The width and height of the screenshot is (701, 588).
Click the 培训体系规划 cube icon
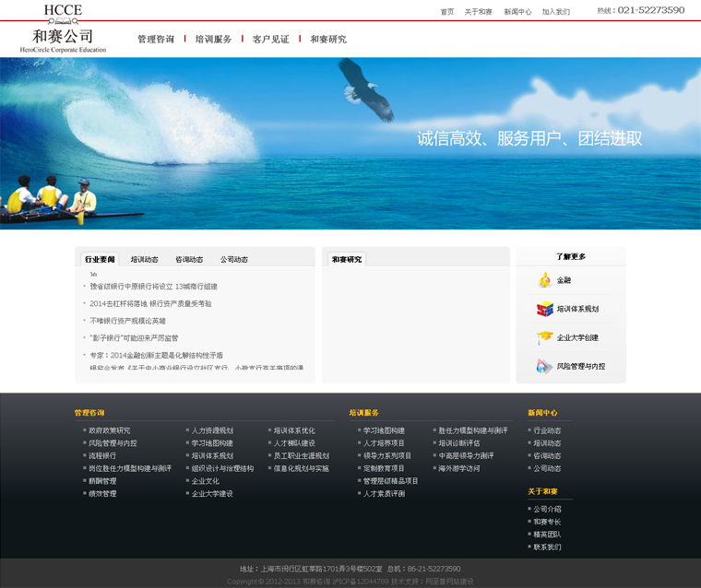(544, 309)
